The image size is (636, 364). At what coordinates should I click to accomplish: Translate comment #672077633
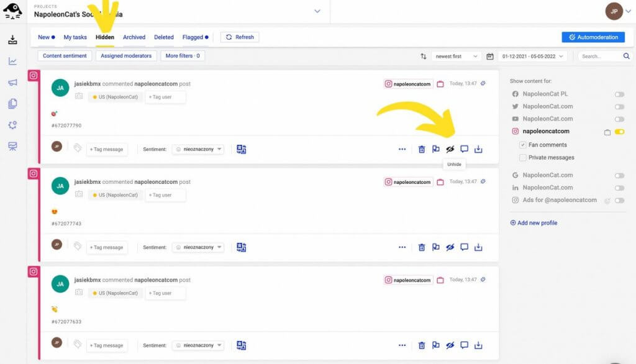(x=242, y=346)
